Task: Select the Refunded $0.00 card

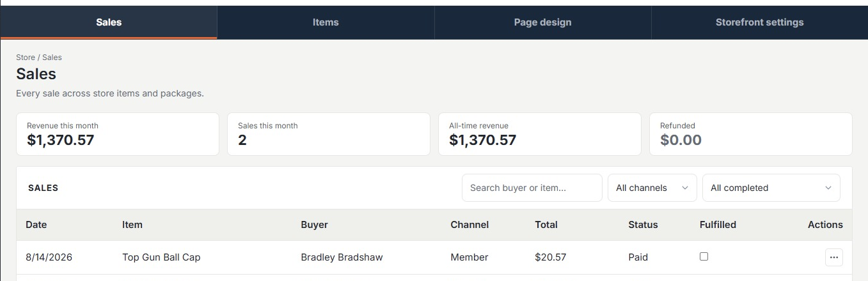Action: pos(751,134)
